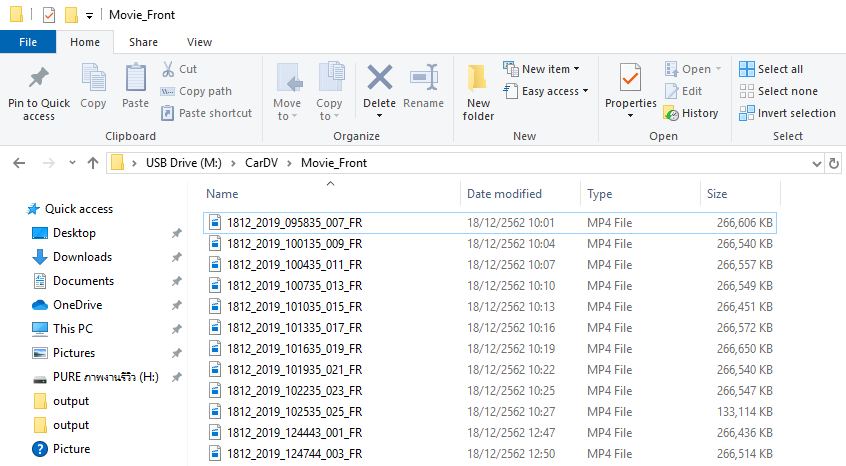Viewport: 846px width, 466px height.
Task: Expand the Open button dropdown arrow
Action: (x=718, y=69)
